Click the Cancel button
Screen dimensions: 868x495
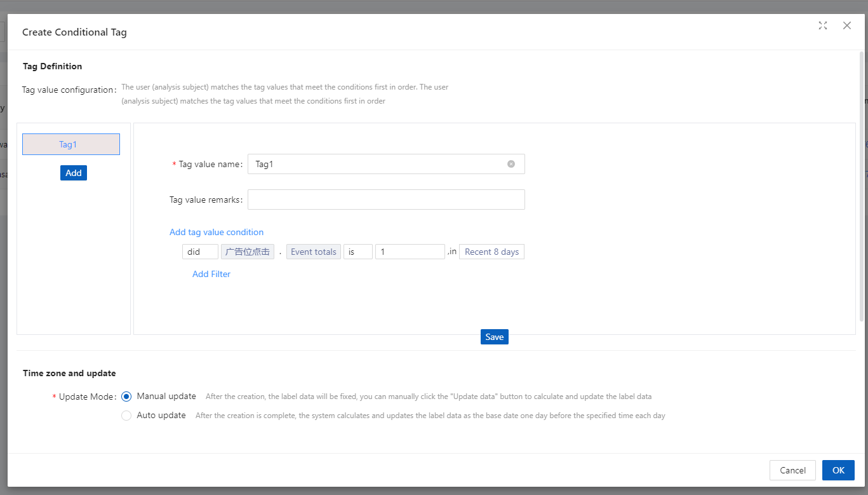792,470
